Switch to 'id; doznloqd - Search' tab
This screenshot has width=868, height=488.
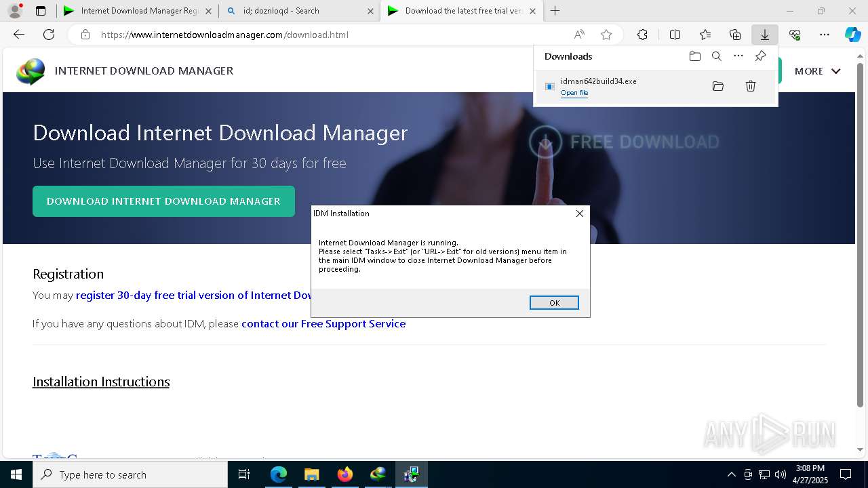tap(299, 11)
